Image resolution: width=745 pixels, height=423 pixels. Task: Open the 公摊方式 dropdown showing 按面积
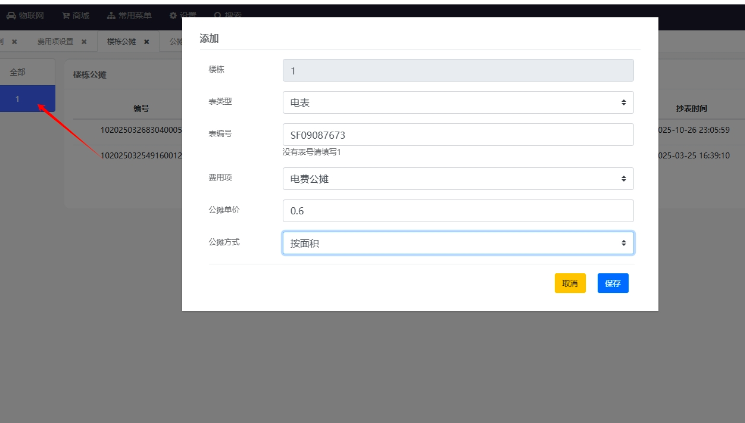pyautogui.click(x=458, y=243)
